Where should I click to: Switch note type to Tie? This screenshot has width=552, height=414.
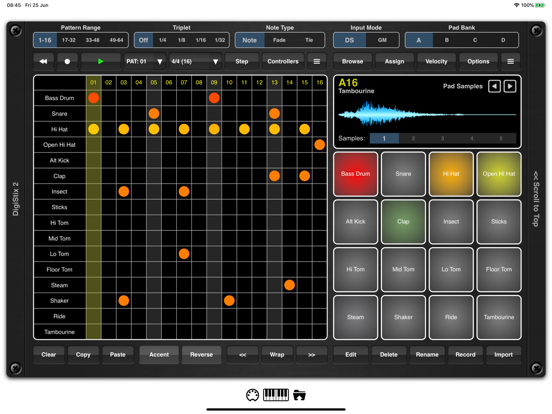coord(309,40)
